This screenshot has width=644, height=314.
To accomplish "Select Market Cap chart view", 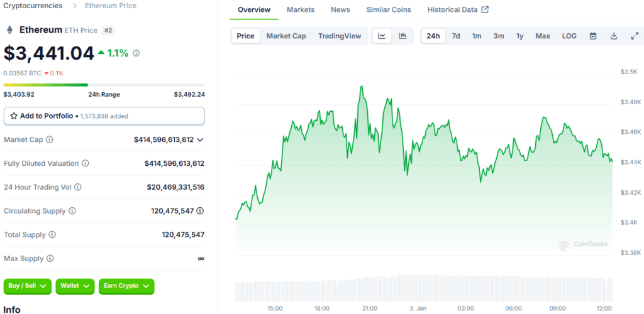I will point(286,36).
